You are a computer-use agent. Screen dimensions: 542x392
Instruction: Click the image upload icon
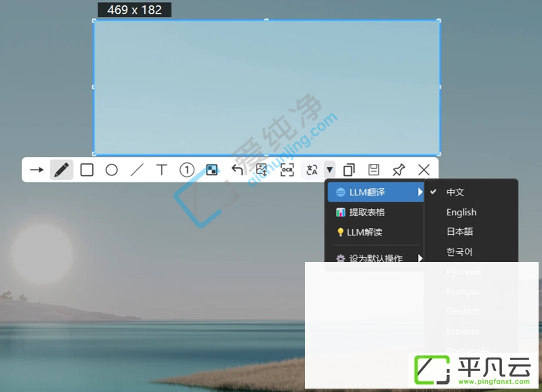pyautogui.click(x=262, y=170)
